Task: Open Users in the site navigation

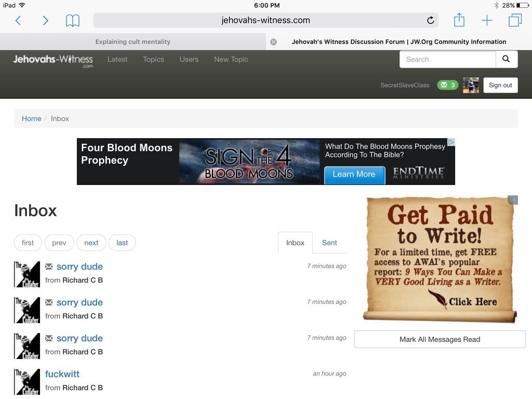Action: click(x=189, y=59)
